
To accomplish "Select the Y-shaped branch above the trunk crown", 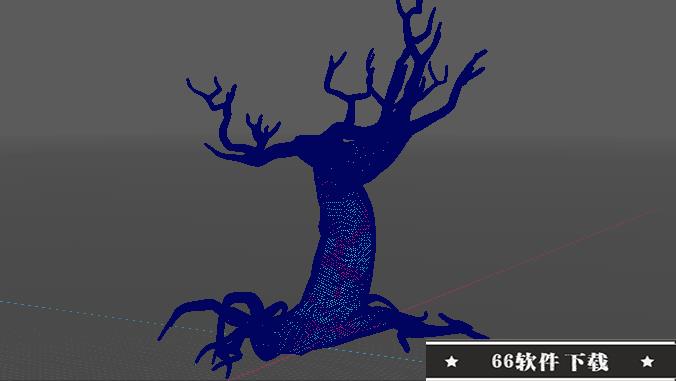I will pos(351,86).
